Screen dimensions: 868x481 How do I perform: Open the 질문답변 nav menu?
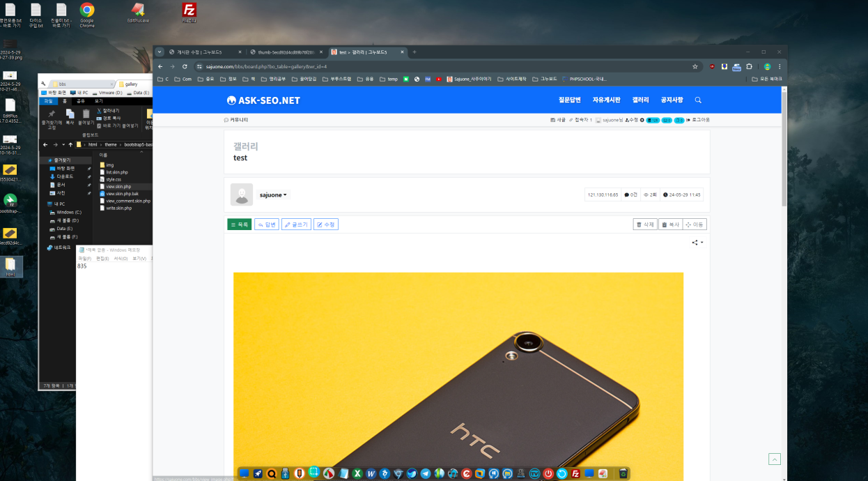point(569,100)
